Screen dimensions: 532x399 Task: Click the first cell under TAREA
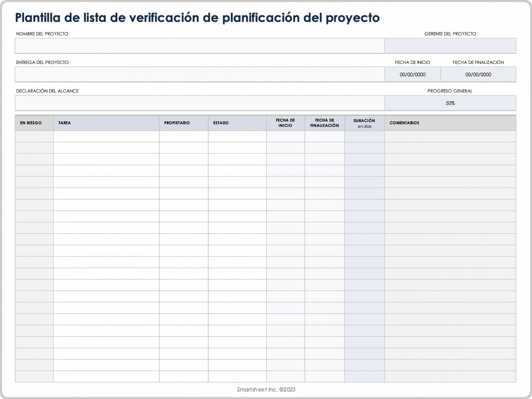click(x=106, y=136)
